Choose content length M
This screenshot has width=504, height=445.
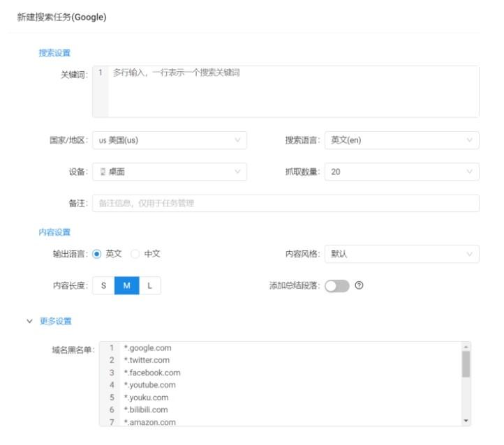pos(126,285)
